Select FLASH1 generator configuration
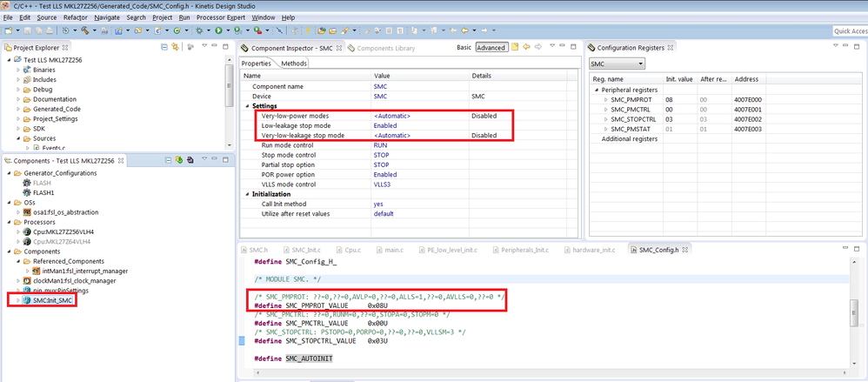Viewport: 868px width, 382px height. click(x=44, y=192)
